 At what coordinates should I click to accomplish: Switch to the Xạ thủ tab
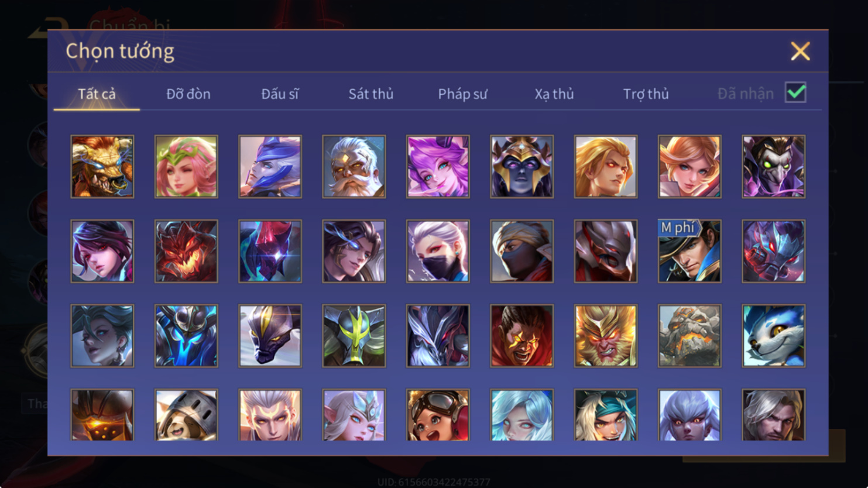554,94
